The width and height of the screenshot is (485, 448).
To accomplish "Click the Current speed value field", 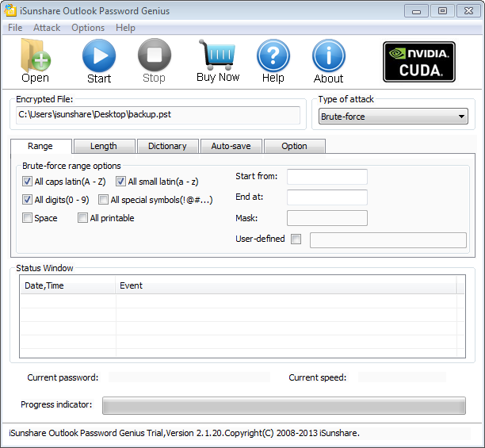I will click(402, 377).
